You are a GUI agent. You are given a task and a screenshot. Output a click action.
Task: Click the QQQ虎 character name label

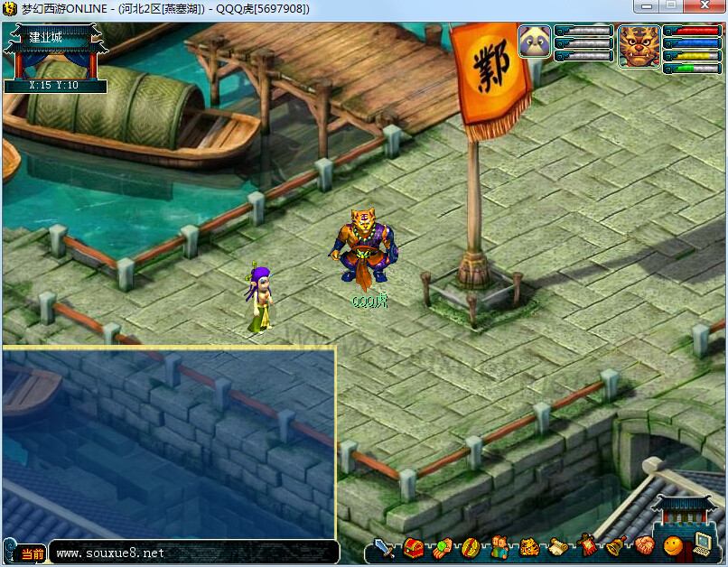(369, 302)
